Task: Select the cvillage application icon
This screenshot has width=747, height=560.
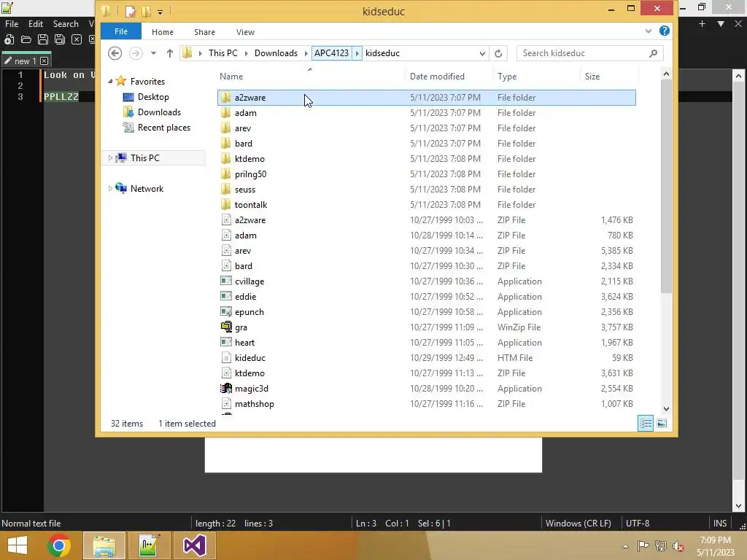Action: tap(226, 281)
